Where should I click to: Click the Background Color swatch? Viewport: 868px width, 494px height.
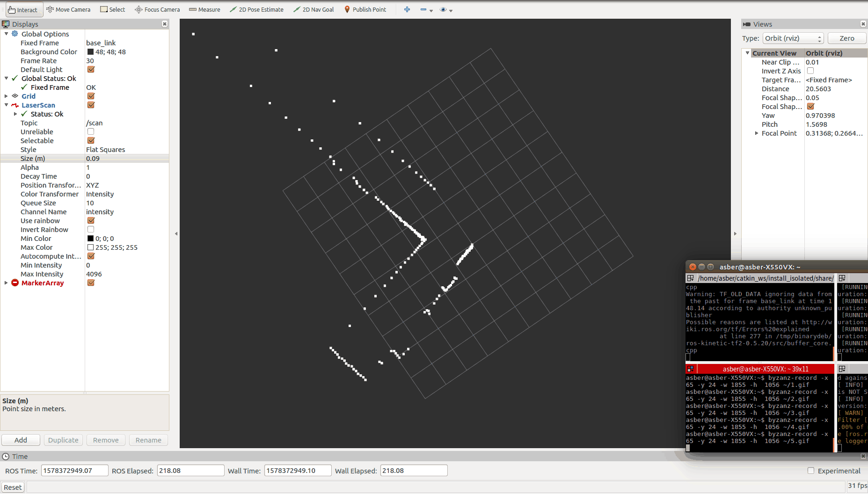point(90,51)
